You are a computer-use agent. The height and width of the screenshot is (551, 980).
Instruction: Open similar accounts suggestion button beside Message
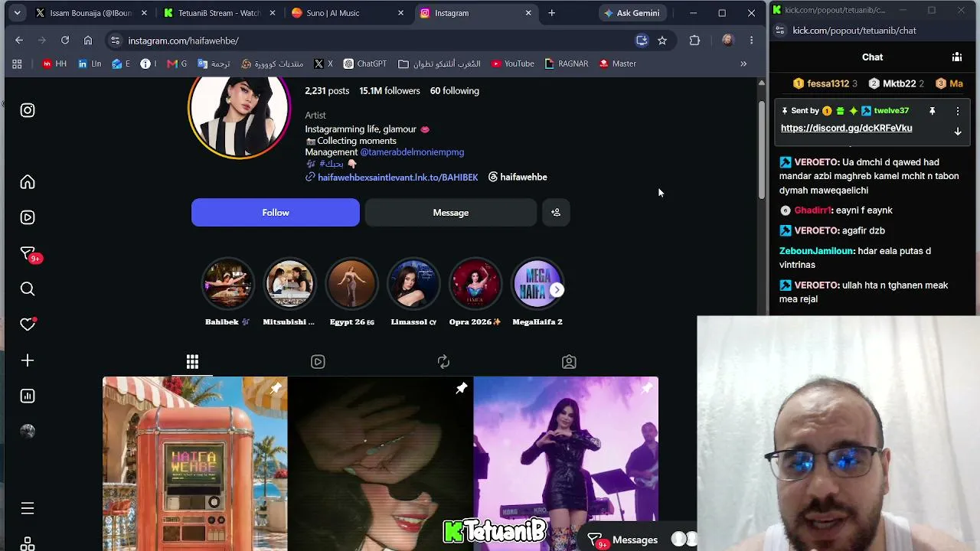pos(556,213)
